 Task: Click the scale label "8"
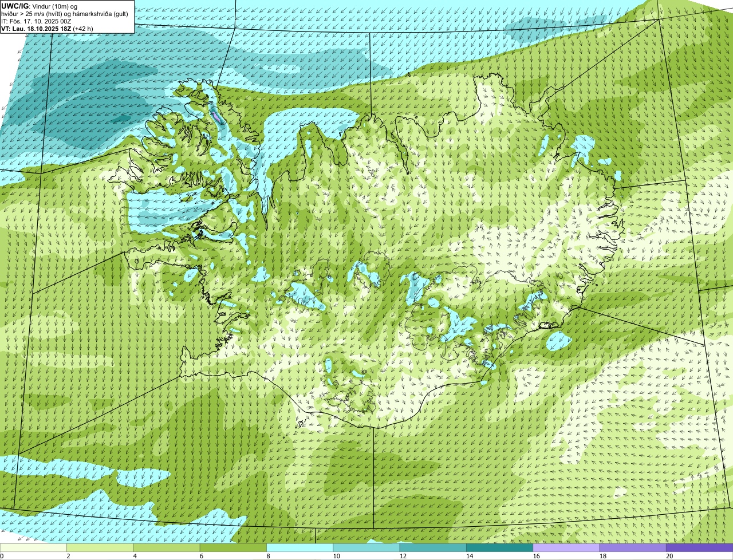pyautogui.click(x=267, y=556)
